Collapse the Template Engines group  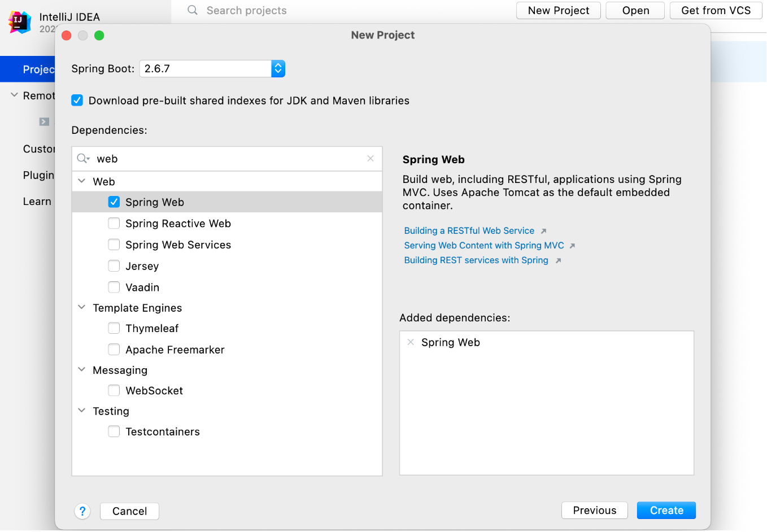coord(82,307)
